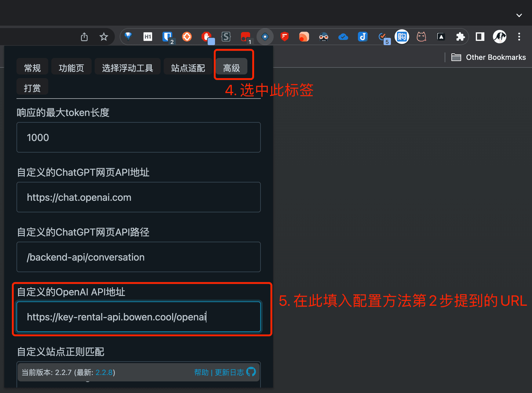This screenshot has height=393, width=532.
Task: Click the red stop-hand blocker extension
Action: point(206,37)
